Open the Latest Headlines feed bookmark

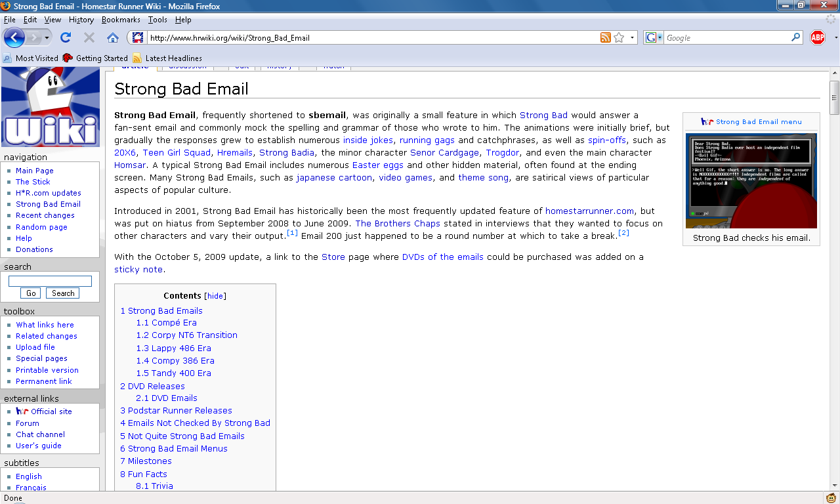[x=167, y=58]
